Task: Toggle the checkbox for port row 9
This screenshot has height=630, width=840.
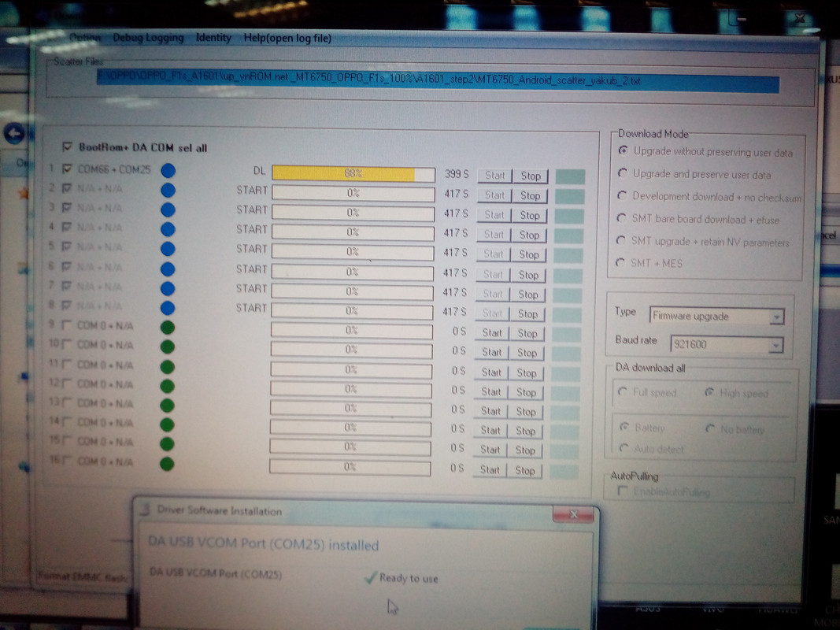Action: coord(67,325)
